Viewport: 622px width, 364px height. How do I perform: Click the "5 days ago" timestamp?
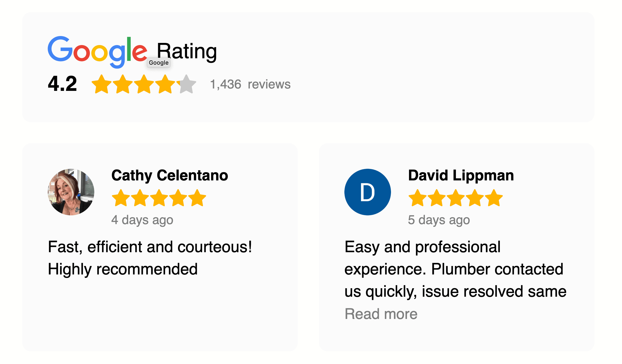(439, 220)
